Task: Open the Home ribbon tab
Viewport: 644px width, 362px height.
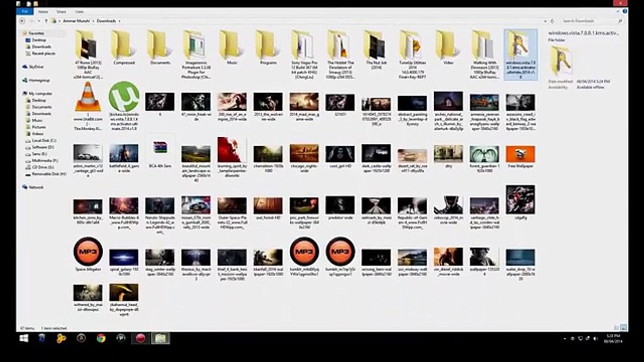Action: (x=43, y=12)
